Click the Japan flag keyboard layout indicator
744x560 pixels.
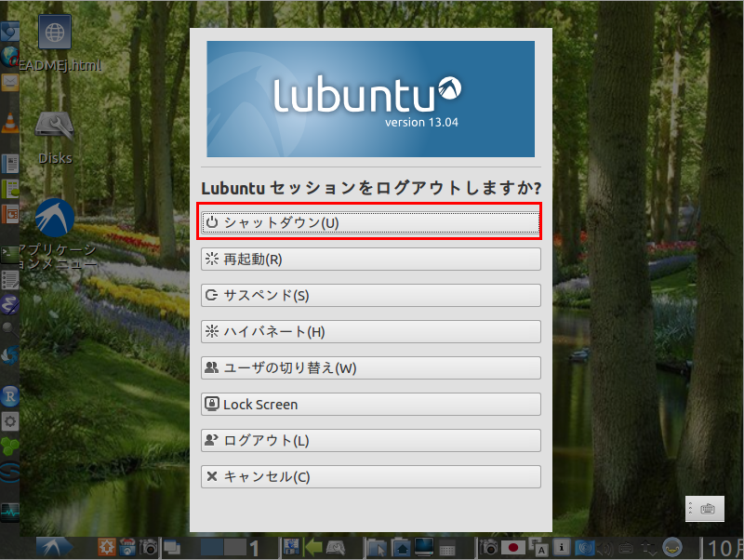[x=513, y=548]
